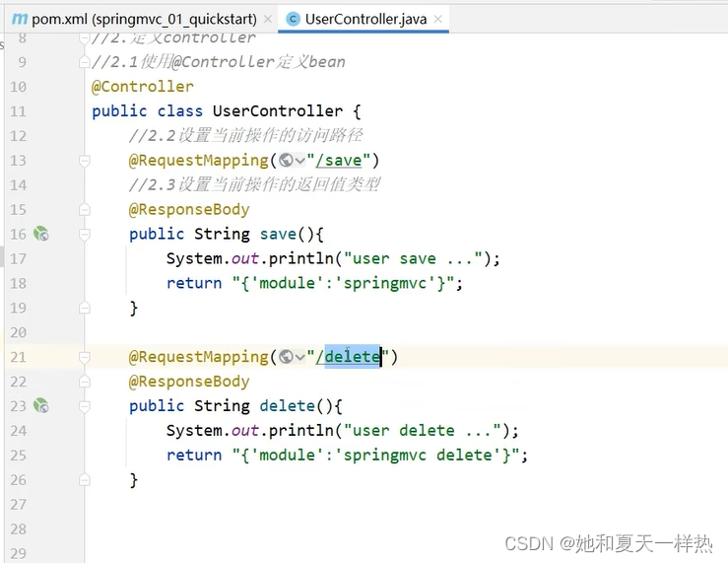Collapse the comment block at line 9
This screenshot has height=563, width=728.
[85, 62]
